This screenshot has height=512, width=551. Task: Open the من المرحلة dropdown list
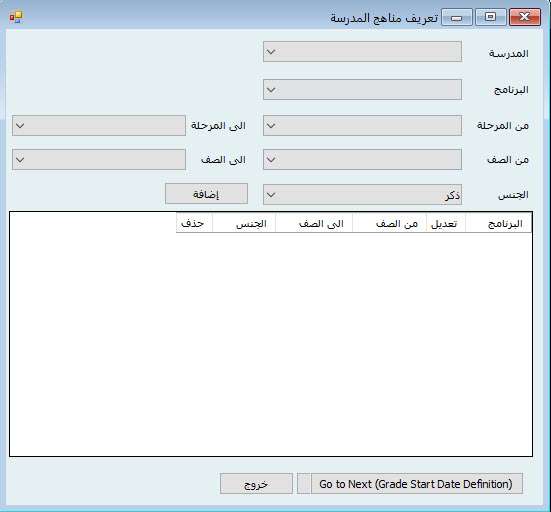point(362,125)
